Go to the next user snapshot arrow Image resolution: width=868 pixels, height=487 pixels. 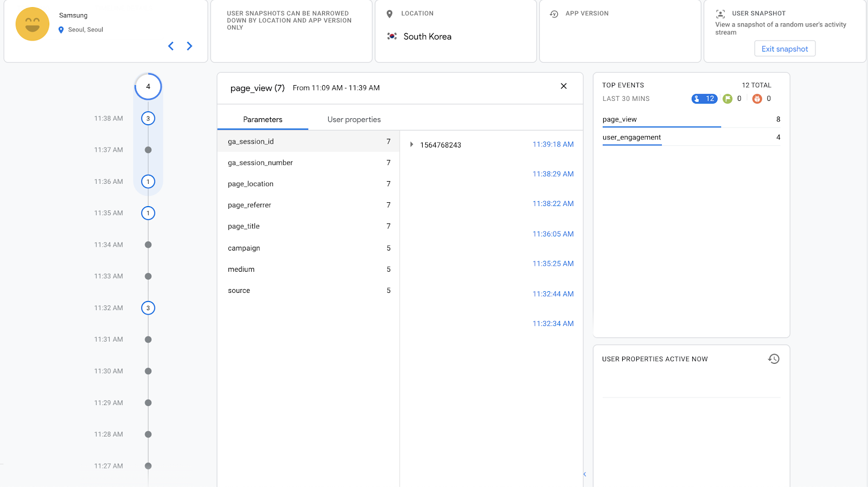(x=189, y=46)
